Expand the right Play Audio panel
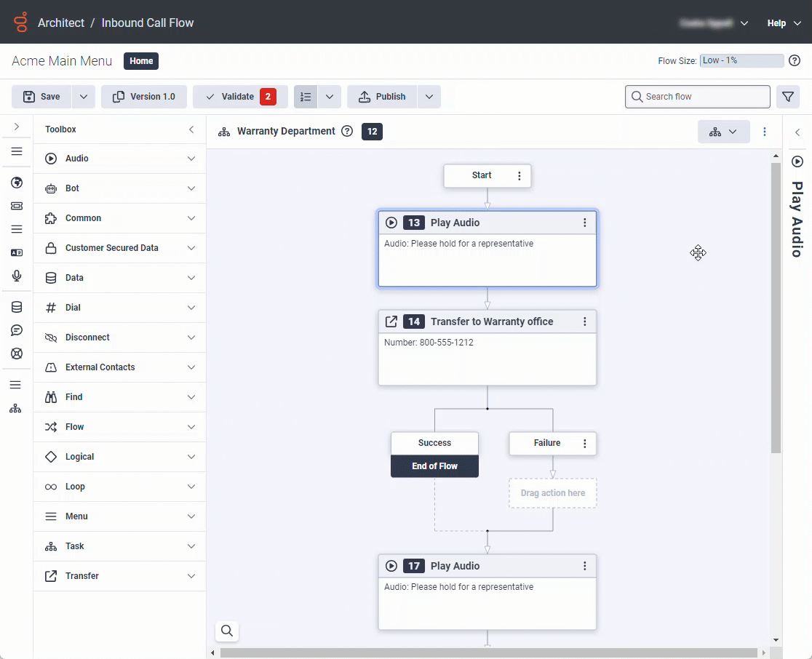 pos(797,132)
